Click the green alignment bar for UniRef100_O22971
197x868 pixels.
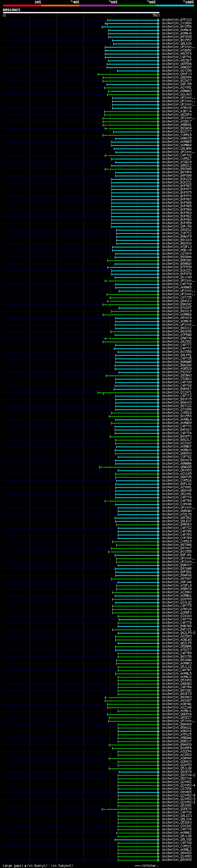tap(128, 393)
